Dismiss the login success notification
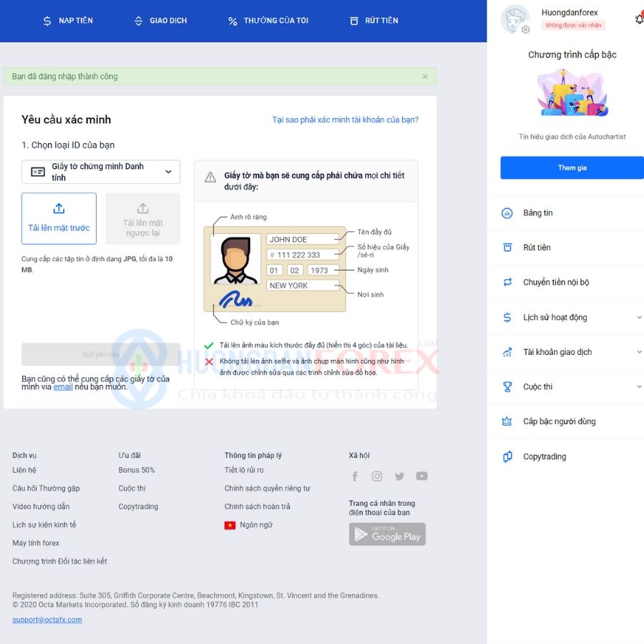This screenshot has height=644, width=644. point(425,77)
